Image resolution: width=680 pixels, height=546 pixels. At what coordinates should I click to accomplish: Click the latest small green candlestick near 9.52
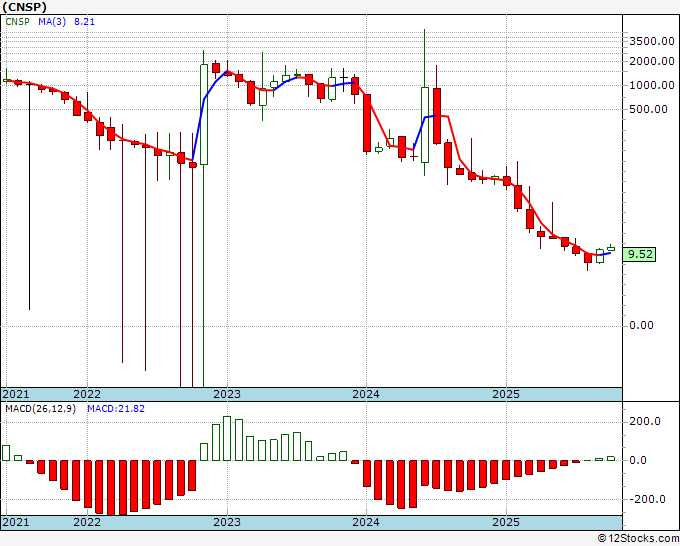[611, 249]
